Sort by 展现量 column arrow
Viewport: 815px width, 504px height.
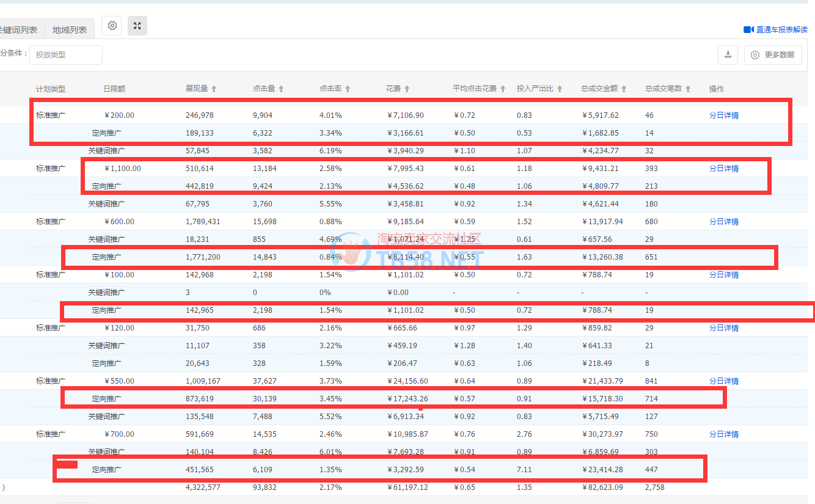click(214, 89)
